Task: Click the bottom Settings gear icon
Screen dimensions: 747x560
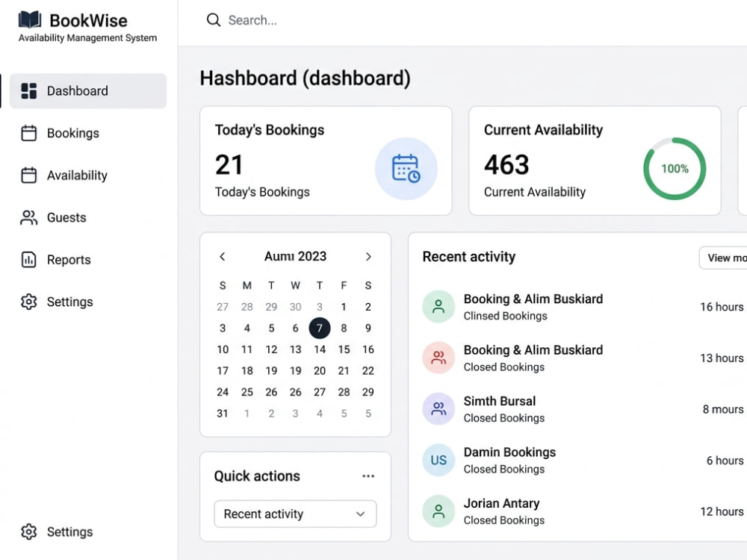Action: click(x=28, y=532)
